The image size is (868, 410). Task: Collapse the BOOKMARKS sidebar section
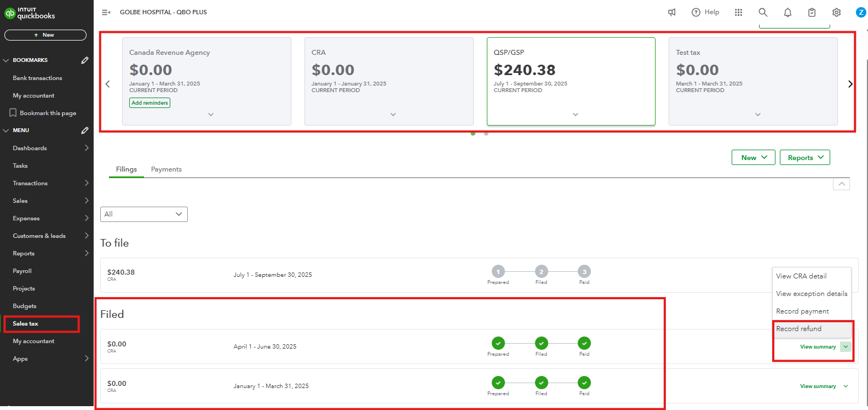pos(6,60)
